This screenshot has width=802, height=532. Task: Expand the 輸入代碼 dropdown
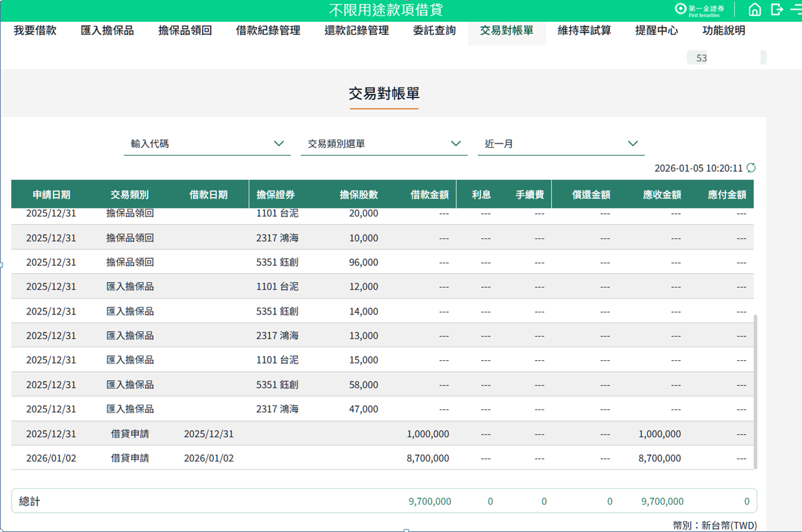pos(207,144)
